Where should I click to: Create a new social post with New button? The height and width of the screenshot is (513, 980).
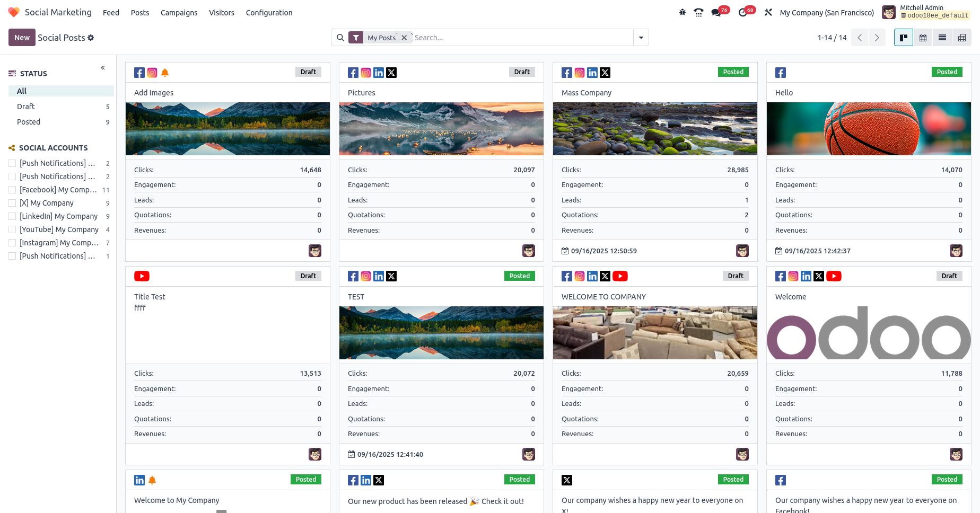[x=22, y=38]
